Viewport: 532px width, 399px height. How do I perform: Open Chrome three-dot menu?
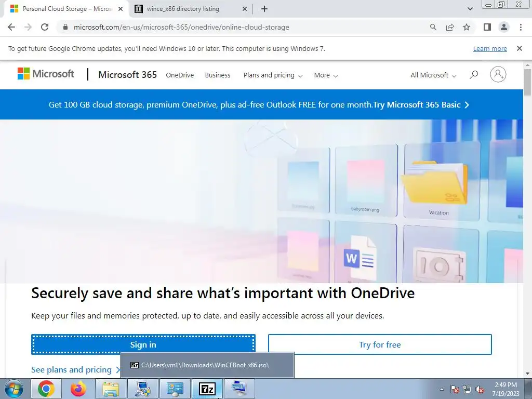tap(521, 27)
